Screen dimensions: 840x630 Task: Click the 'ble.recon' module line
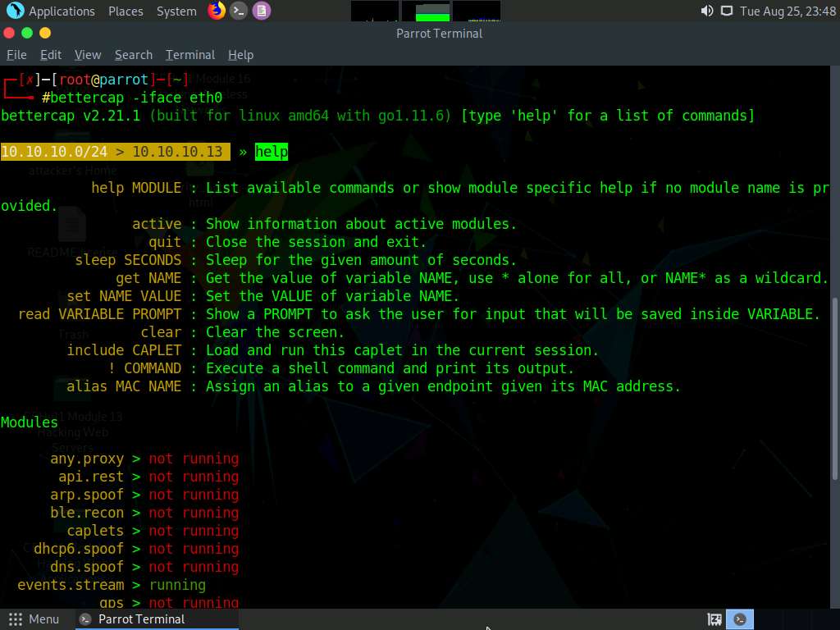pyautogui.click(x=144, y=514)
